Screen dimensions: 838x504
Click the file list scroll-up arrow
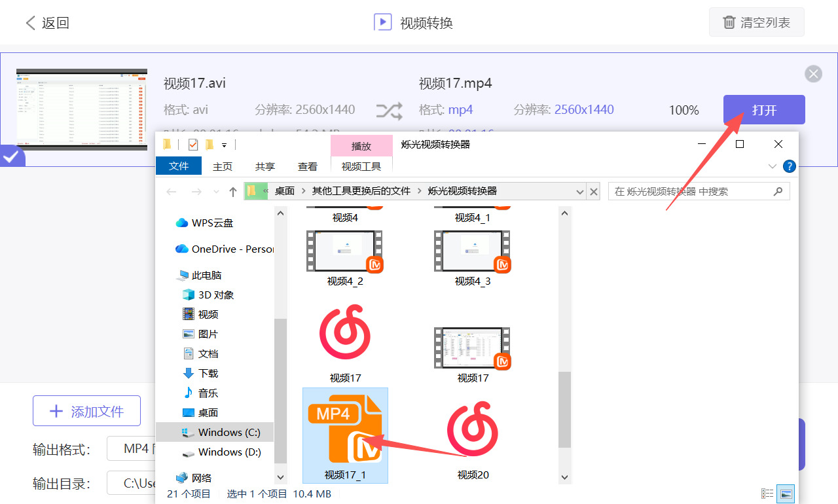click(564, 213)
